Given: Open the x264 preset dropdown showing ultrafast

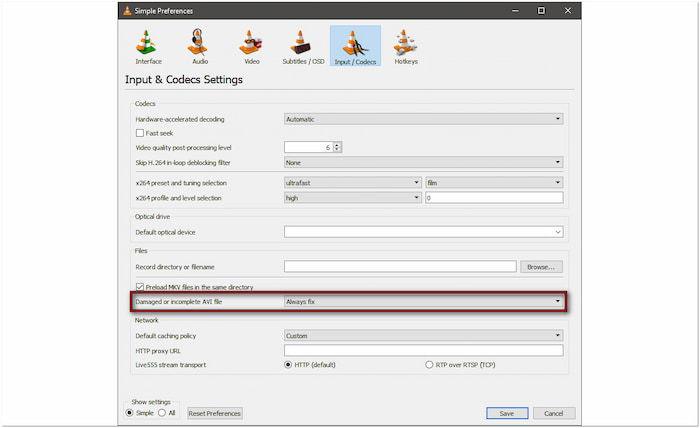Looking at the screenshot, I should 353,183.
